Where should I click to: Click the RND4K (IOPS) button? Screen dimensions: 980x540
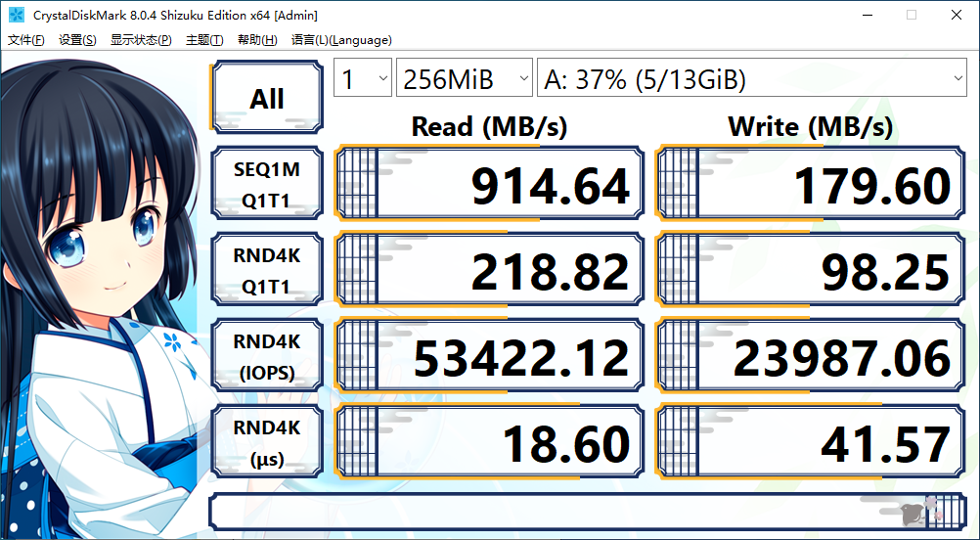tap(267, 356)
